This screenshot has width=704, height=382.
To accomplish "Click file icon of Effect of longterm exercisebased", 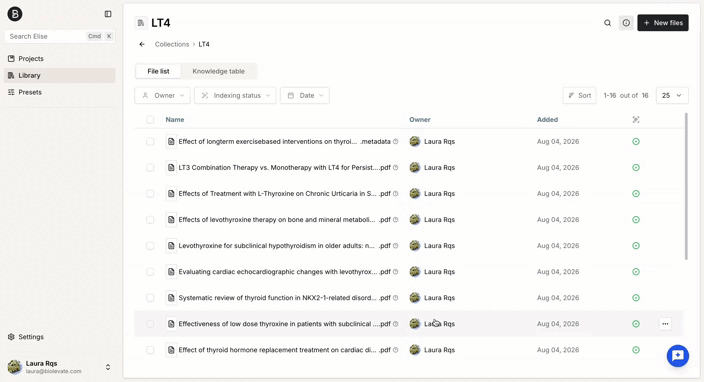I will 171,141.
